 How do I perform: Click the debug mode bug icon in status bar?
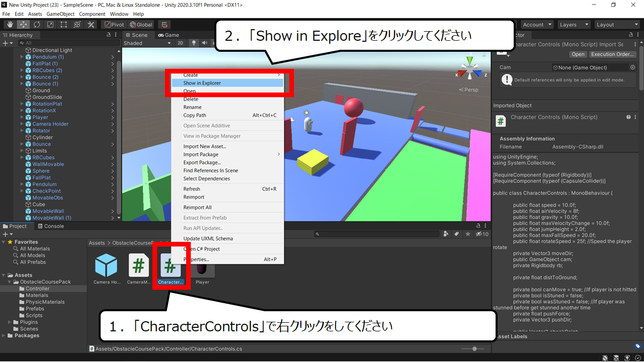coord(605,357)
